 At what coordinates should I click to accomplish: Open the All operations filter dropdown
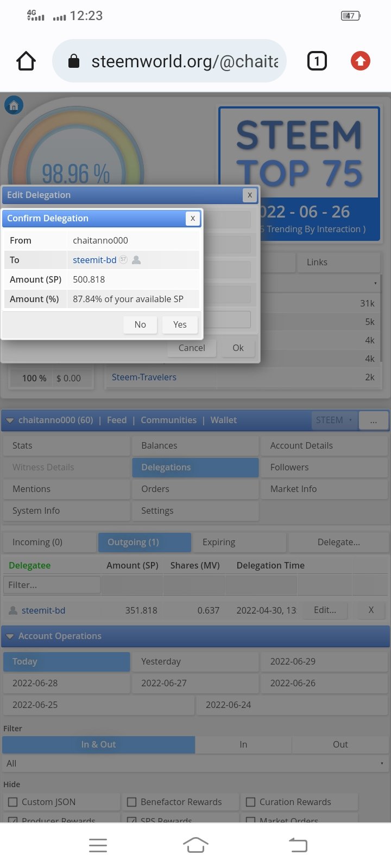click(x=195, y=763)
